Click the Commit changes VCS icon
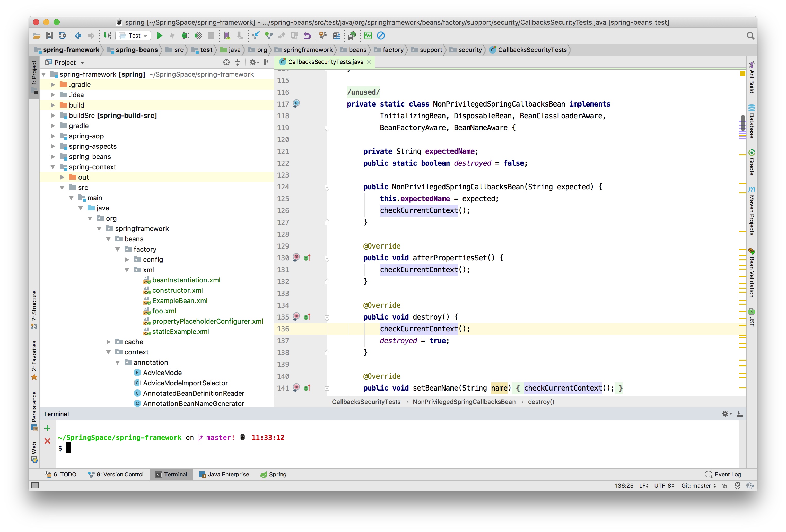This screenshot has height=532, width=786. point(269,36)
